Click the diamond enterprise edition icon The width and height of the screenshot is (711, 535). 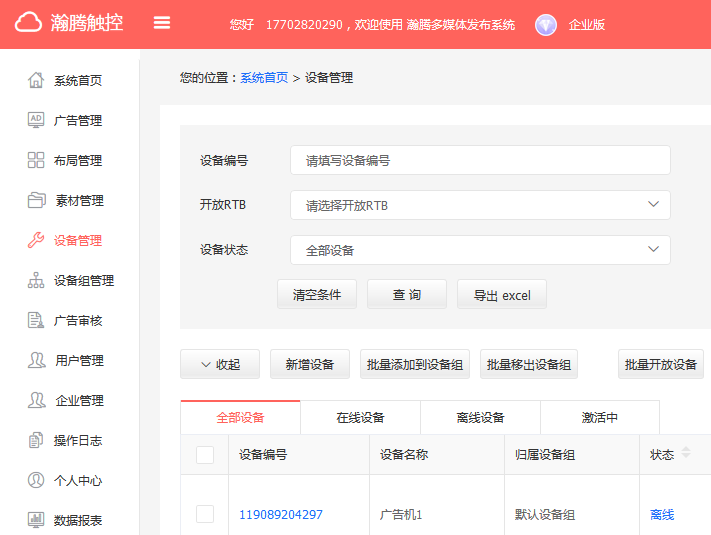tap(546, 25)
